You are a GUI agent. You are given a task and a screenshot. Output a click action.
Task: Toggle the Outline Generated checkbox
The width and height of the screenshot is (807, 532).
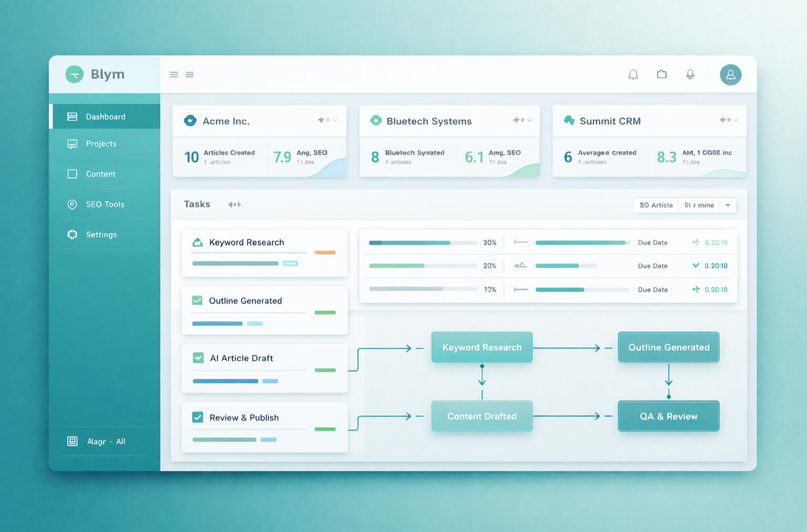coord(198,300)
